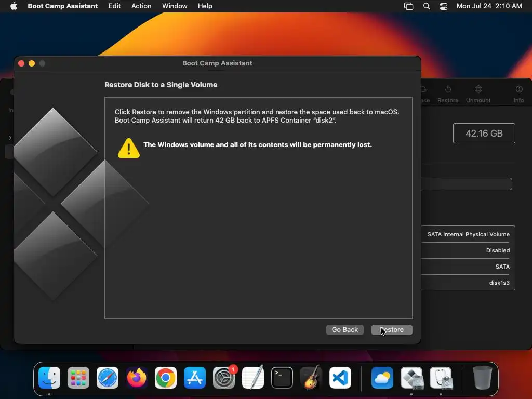Click the permanently lost warning text
The image size is (532, 399).
point(258,145)
